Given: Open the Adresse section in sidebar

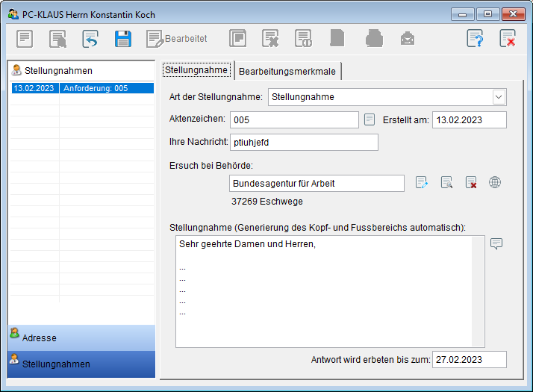Looking at the screenshot, I should 81,337.
